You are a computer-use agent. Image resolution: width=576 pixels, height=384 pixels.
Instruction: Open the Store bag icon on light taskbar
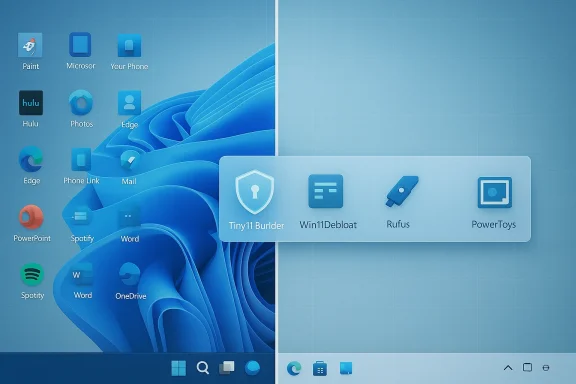[x=320, y=369]
